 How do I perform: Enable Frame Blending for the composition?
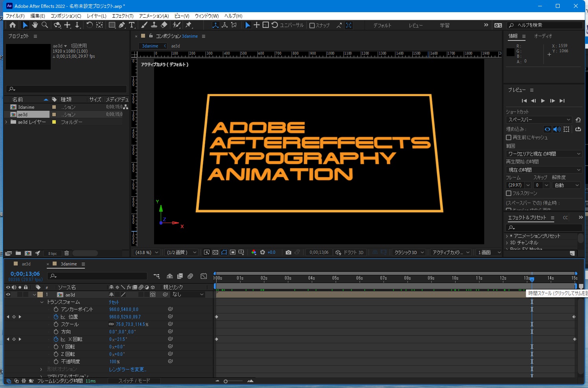pos(180,276)
